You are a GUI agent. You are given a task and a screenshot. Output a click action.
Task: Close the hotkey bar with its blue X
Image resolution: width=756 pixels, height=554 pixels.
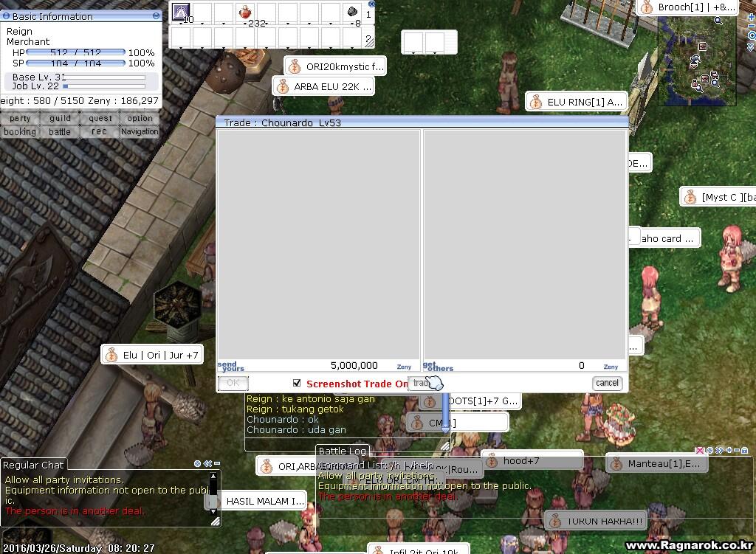tap(371, 4)
